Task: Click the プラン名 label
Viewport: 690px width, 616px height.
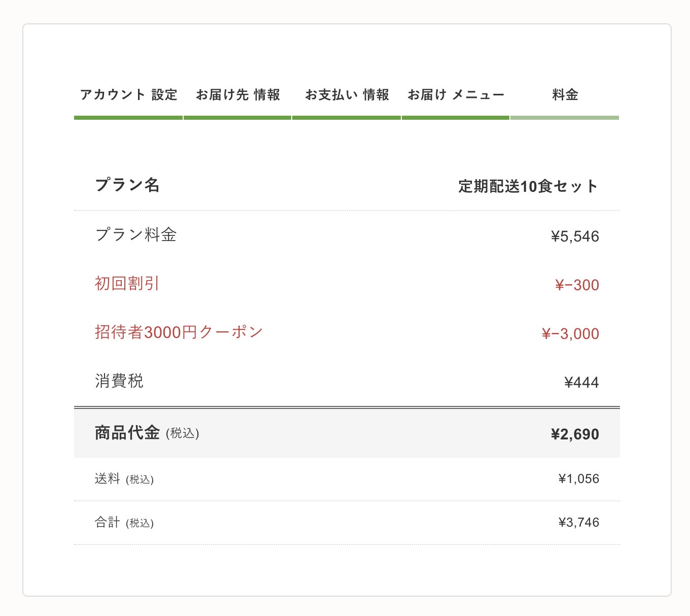Action: click(127, 185)
